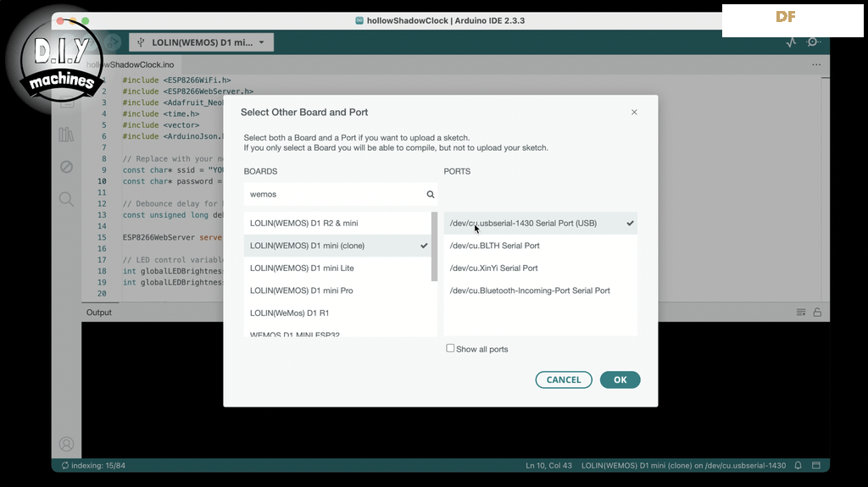This screenshot has height=487, width=868.
Task: Open the LOLIN(WEMOS) D1 mini board dropdown
Action: 202,42
